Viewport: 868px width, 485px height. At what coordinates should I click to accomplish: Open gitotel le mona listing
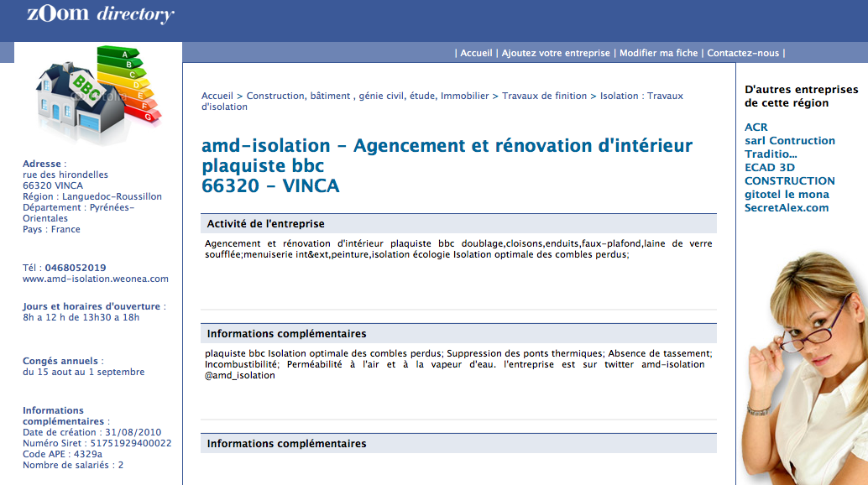pos(787,195)
